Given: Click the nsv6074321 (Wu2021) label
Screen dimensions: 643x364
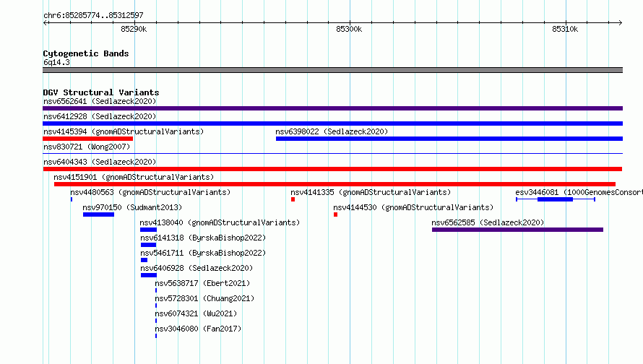Looking at the screenshot, I should pyautogui.click(x=196, y=313).
